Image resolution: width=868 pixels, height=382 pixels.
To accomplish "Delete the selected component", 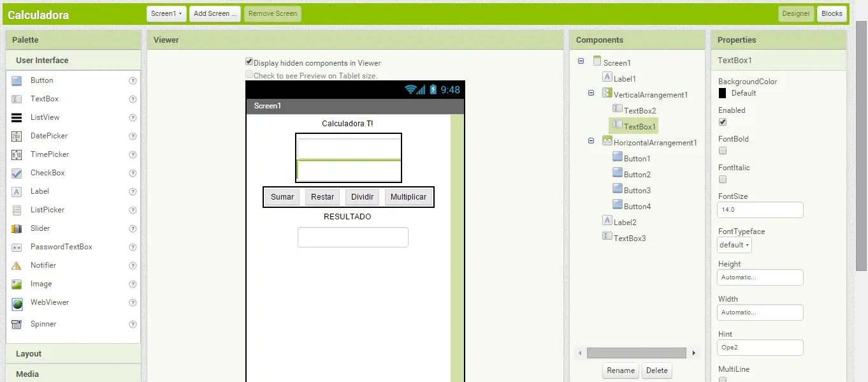I will coord(657,371).
